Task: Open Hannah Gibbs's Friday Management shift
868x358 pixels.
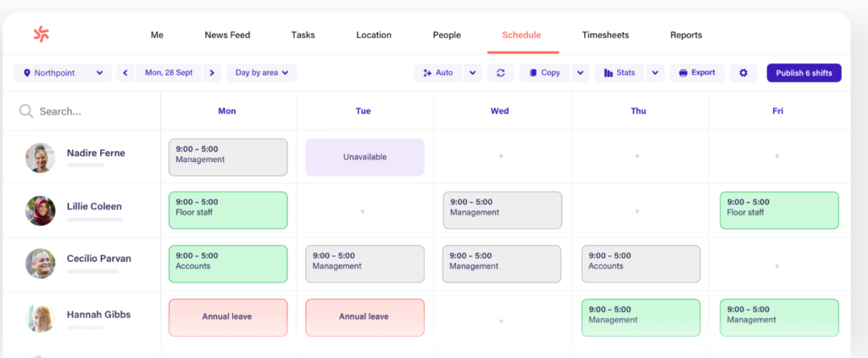Action: (x=780, y=317)
